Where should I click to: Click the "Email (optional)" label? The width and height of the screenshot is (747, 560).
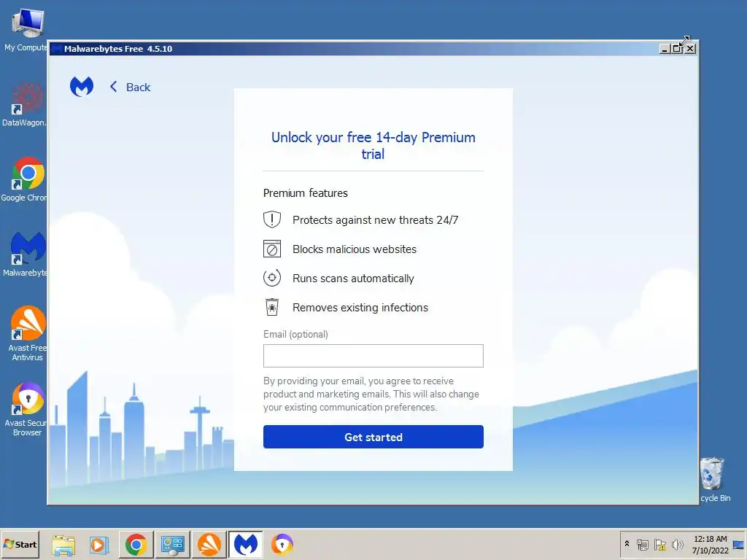pyautogui.click(x=296, y=334)
